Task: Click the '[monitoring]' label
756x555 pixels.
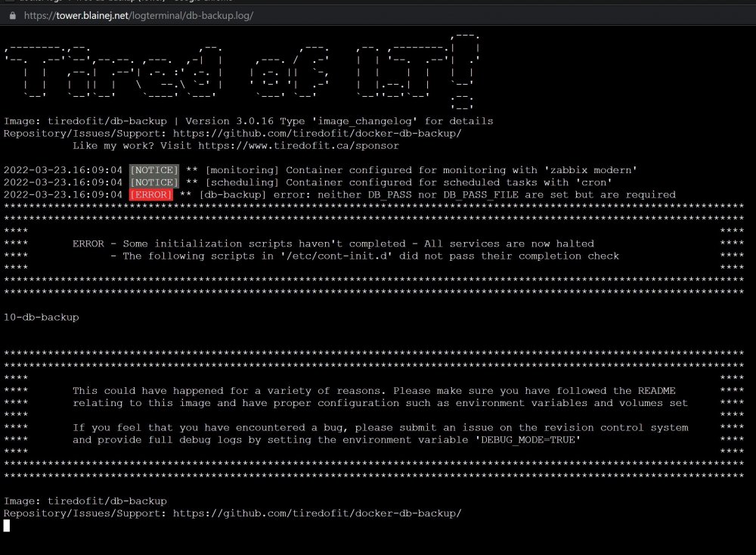Action: pos(242,170)
